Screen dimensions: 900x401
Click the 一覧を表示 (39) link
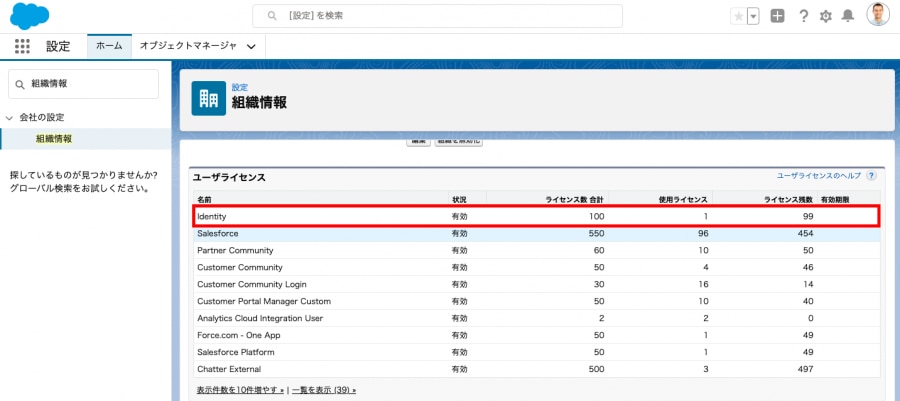click(324, 390)
